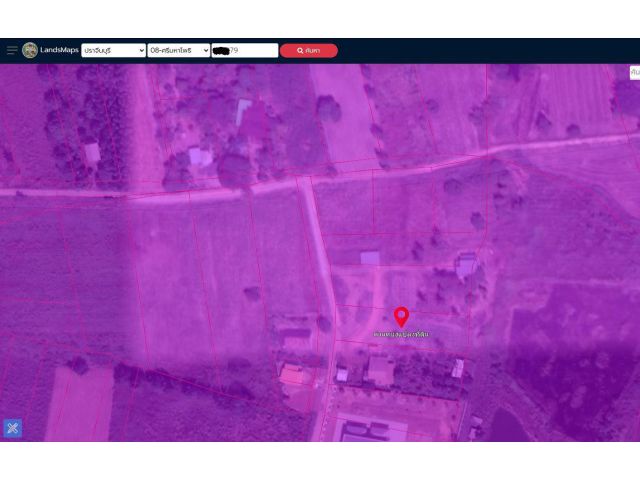Viewport: 640px width, 480px height.
Task: Click the large round tree north of the main road
Action: click(x=329, y=109)
